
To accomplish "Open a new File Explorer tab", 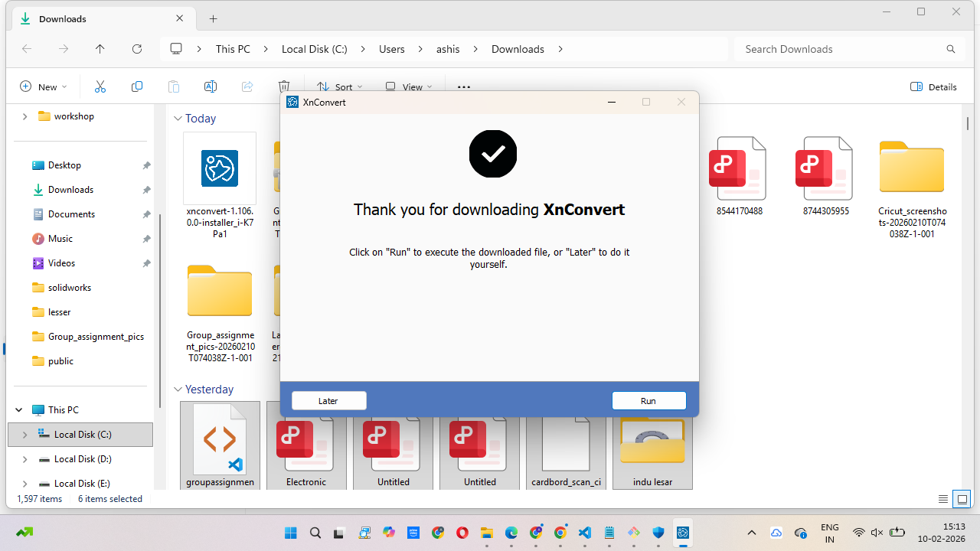I will point(214,18).
